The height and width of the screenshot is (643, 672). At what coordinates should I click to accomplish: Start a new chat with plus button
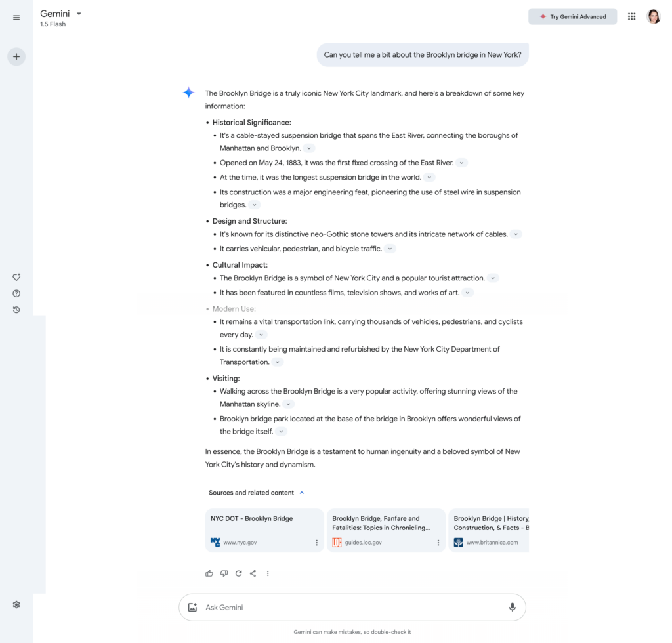click(x=16, y=56)
